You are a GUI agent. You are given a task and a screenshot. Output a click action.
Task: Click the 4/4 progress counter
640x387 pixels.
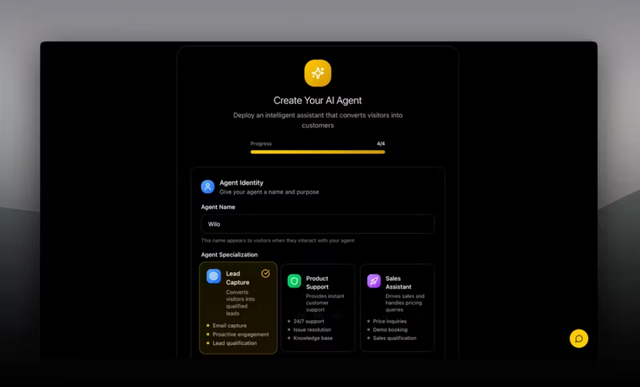tap(381, 144)
